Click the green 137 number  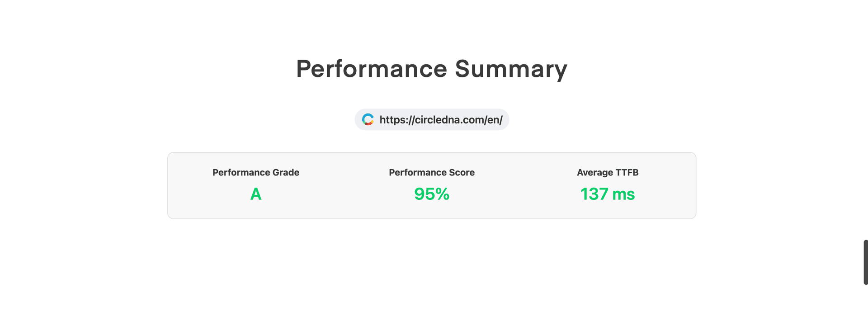(594, 194)
